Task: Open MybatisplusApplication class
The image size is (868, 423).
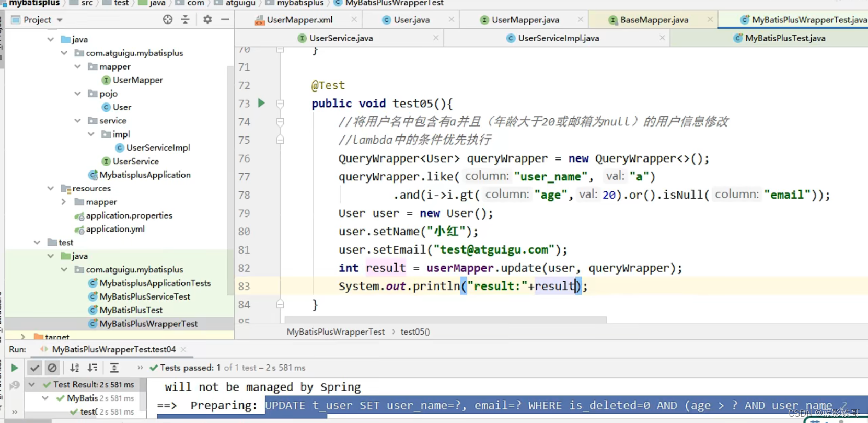Action: (x=145, y=175)
